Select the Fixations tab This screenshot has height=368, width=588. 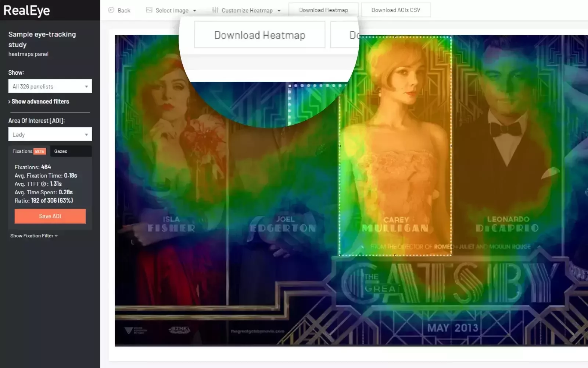pos(23,151)
